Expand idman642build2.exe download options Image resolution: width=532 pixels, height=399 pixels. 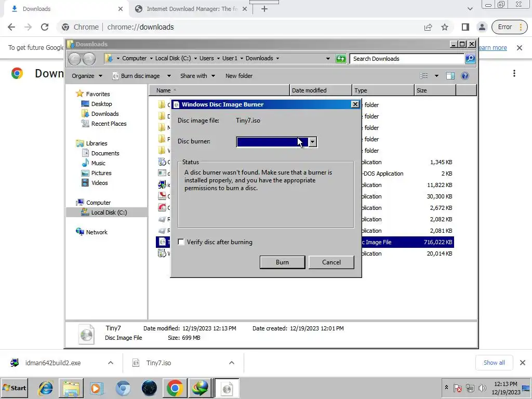click(111, 363)
